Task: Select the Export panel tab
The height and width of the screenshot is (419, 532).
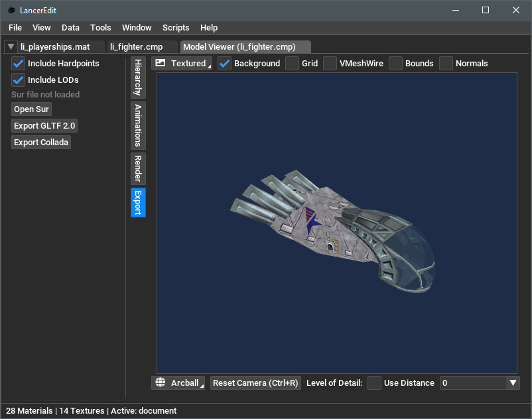Action: (x=137, y=202)
